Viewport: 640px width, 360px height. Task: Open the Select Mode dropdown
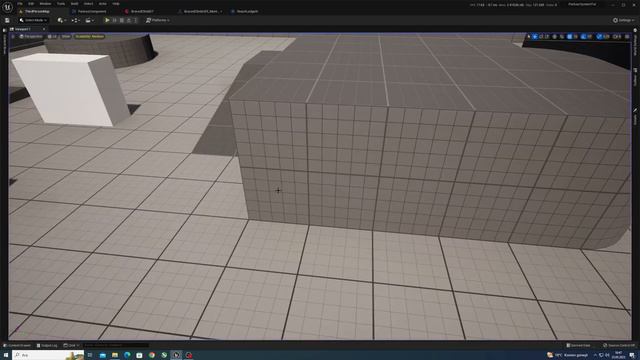[x=33, y=20]
